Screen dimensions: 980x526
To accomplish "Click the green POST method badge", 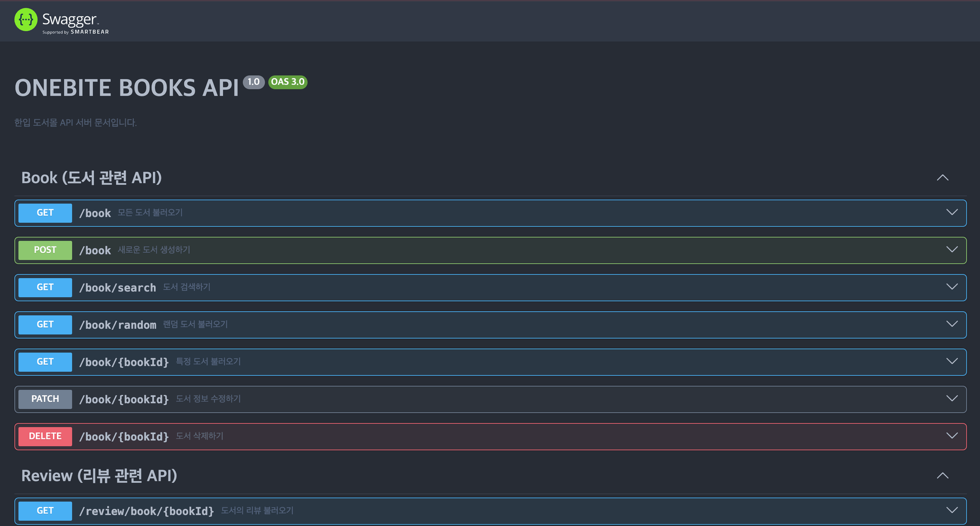I will tap(45, 250).
